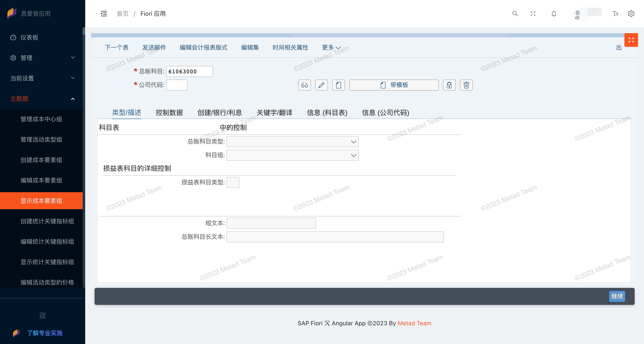Click the bell notification icon
This screenshot has height=344, width=644.
coord(554,14)
